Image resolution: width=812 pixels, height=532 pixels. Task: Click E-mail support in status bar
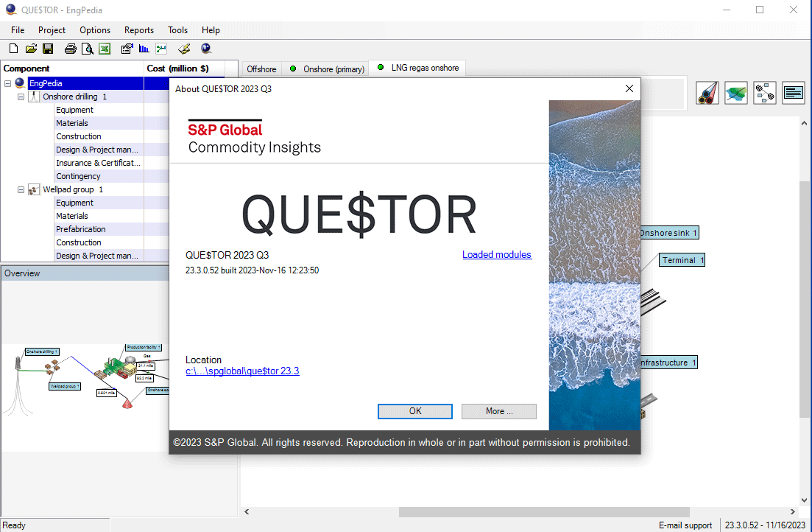(x=685, y=525)
